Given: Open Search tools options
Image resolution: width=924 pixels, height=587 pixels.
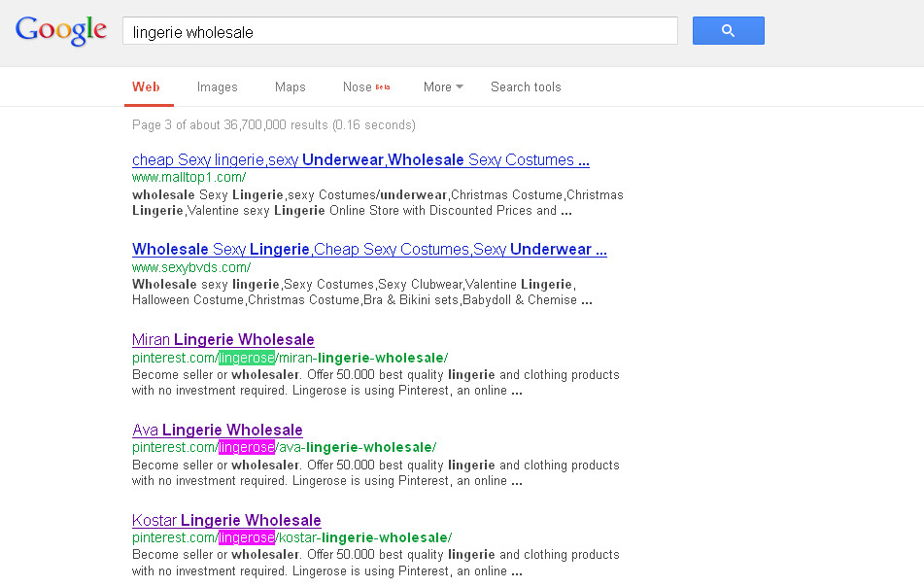Looking at the screenshot, I should click(526, 87).
